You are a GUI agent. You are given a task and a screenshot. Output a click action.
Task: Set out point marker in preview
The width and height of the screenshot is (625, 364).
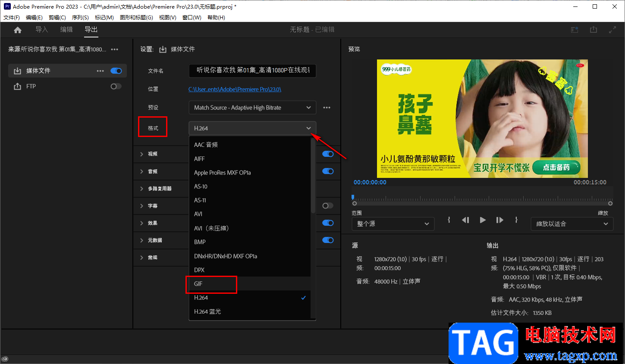(516, 220)
